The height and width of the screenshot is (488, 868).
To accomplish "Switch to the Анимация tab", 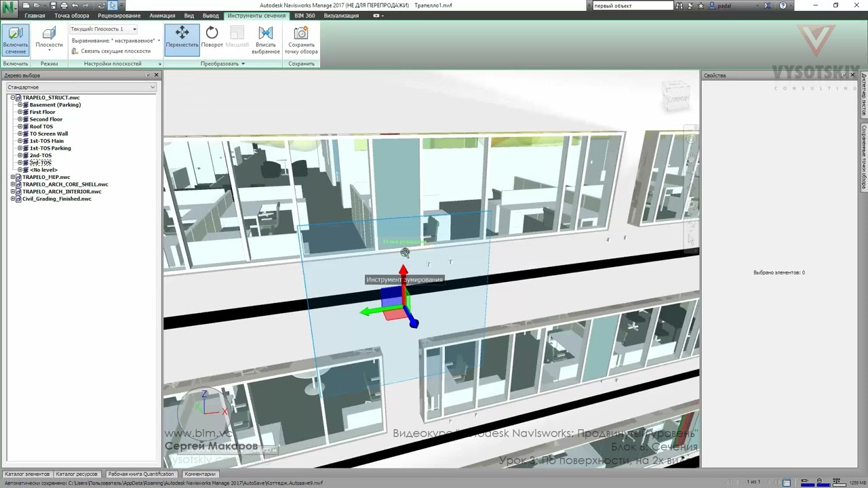I will [162, 16].
